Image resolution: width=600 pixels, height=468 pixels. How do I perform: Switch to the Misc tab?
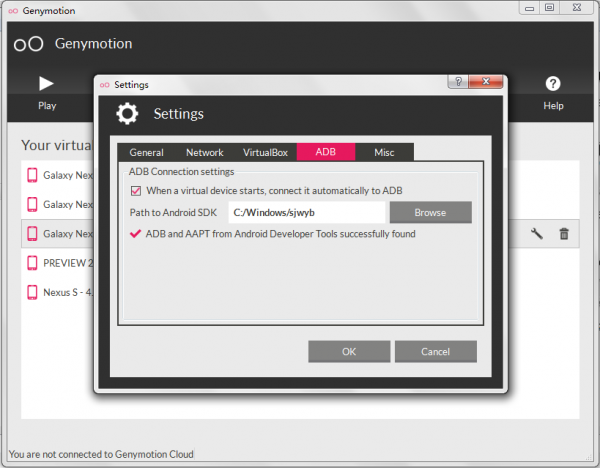point(384,153)
